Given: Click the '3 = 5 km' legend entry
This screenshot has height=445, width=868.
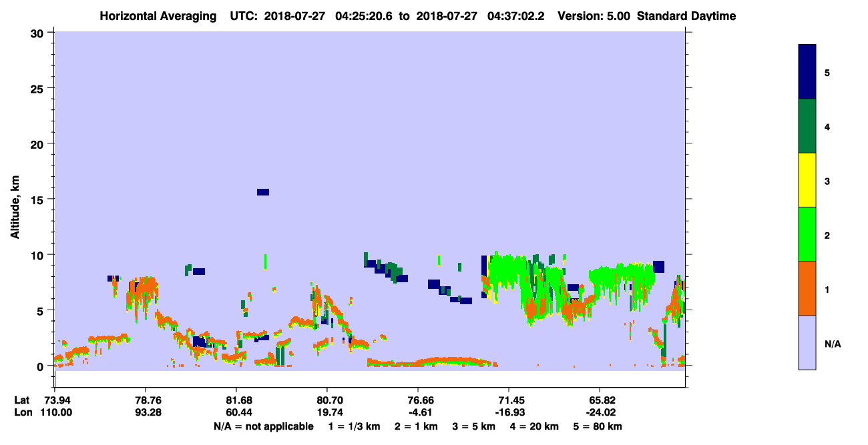Looking at the screenshot, I should coord(473,426).
